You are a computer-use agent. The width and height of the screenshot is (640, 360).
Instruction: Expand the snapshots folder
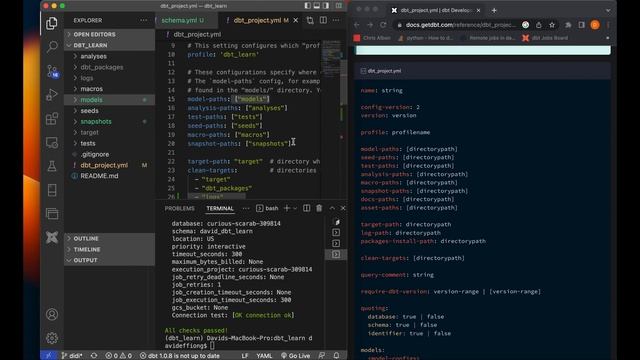pos(109,122)
